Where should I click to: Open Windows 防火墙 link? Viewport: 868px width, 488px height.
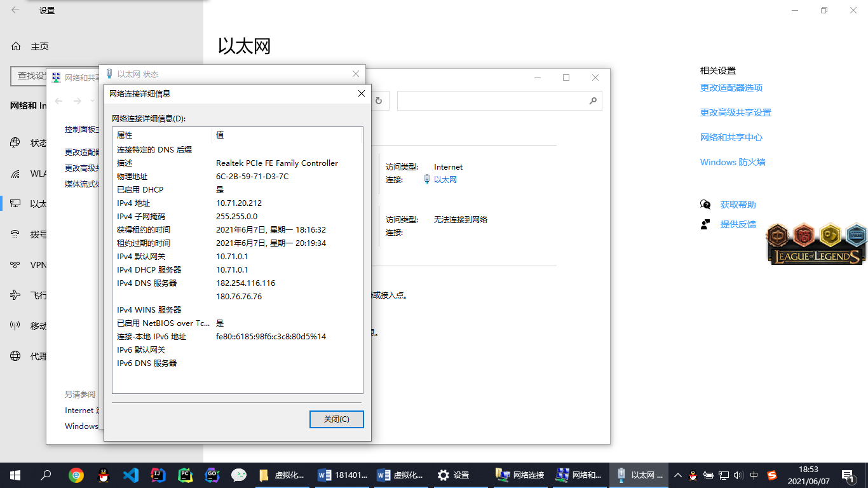(732, 162)
